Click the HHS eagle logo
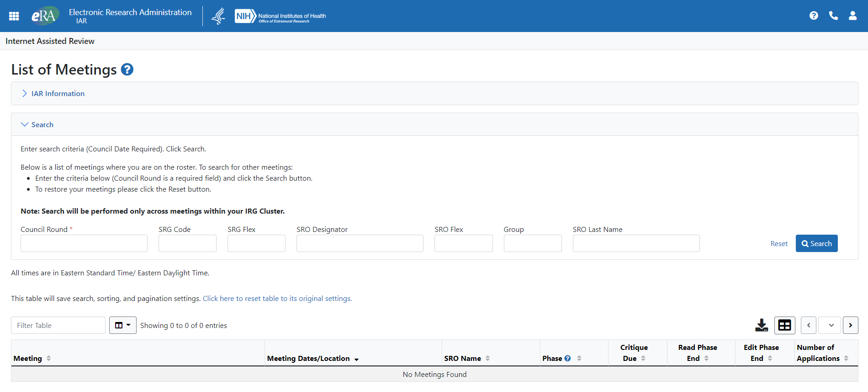The image size is (868, 392). 219,16
